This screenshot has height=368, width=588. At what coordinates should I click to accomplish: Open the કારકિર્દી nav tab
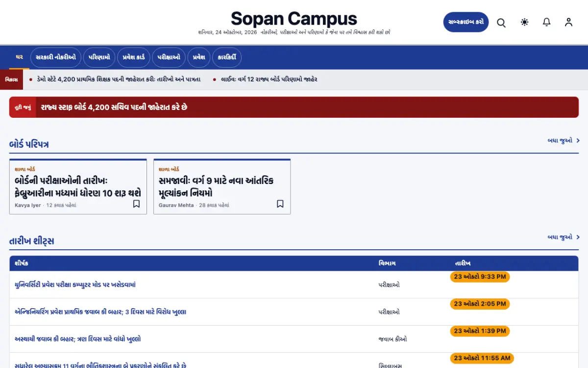[x=227, y=57]
